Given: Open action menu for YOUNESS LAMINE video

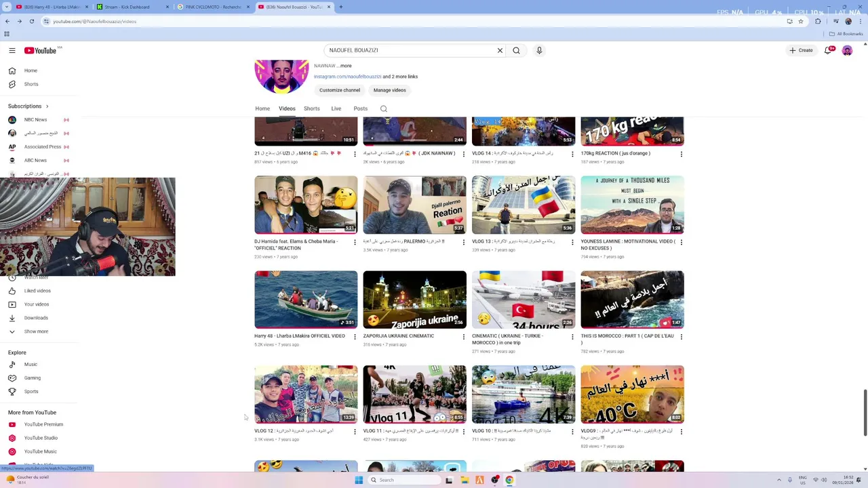Looking at the screenshot, I should [682, 242].
